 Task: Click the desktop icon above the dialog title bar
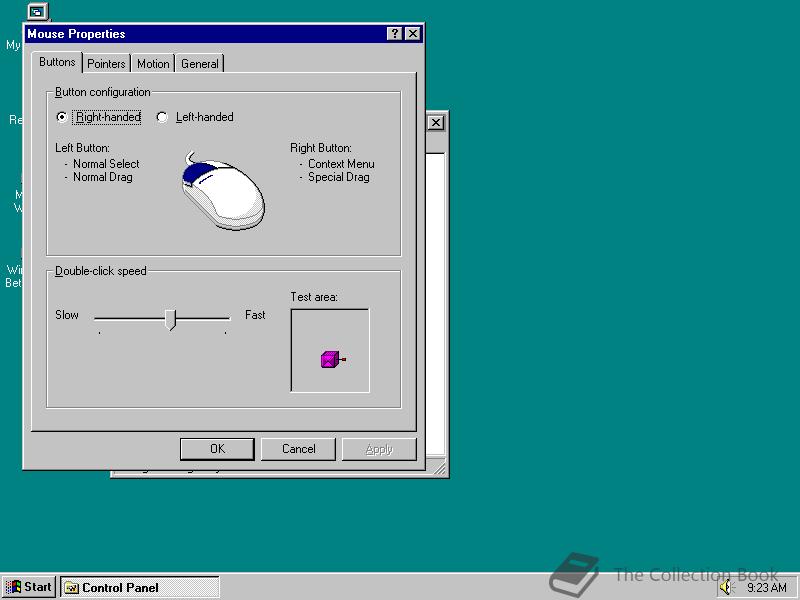point(38,11)
